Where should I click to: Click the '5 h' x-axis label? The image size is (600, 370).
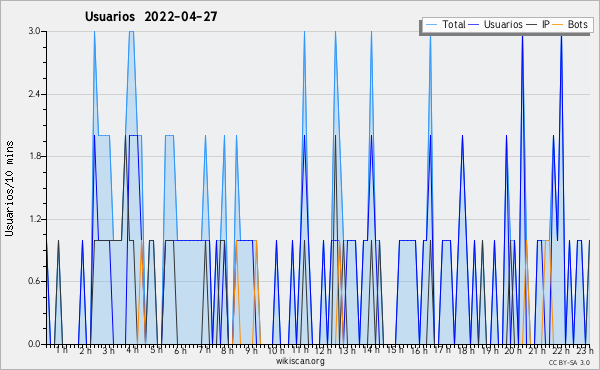156,350
